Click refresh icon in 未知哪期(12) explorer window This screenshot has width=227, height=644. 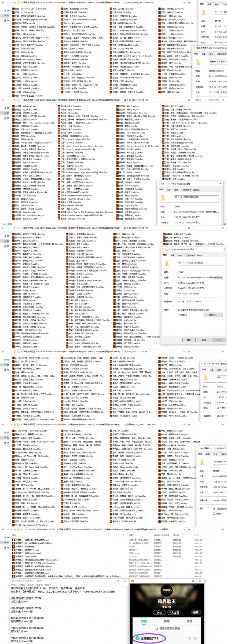[x=189, y=529]
